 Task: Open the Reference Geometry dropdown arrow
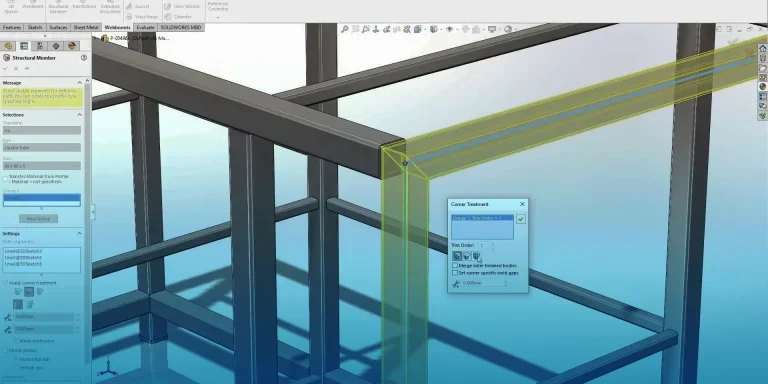pos(218,17)
